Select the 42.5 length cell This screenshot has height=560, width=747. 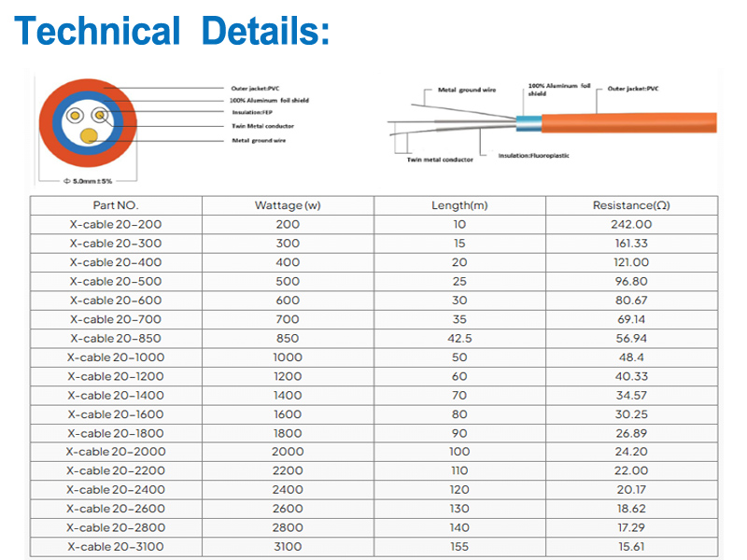pyautogui.click(x=459, y=338)
